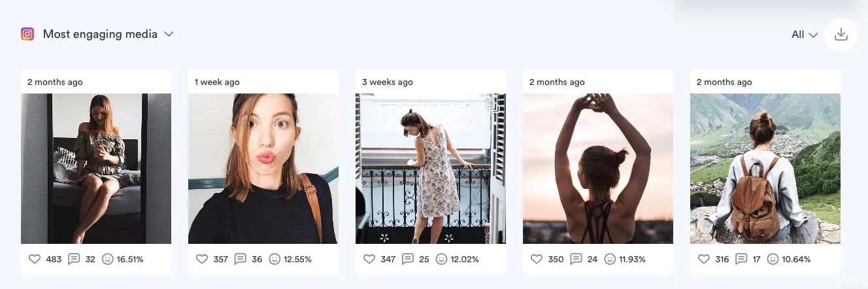
Task: Click the multi-image carousel icon on balcony photo
Action: (492, 105)
